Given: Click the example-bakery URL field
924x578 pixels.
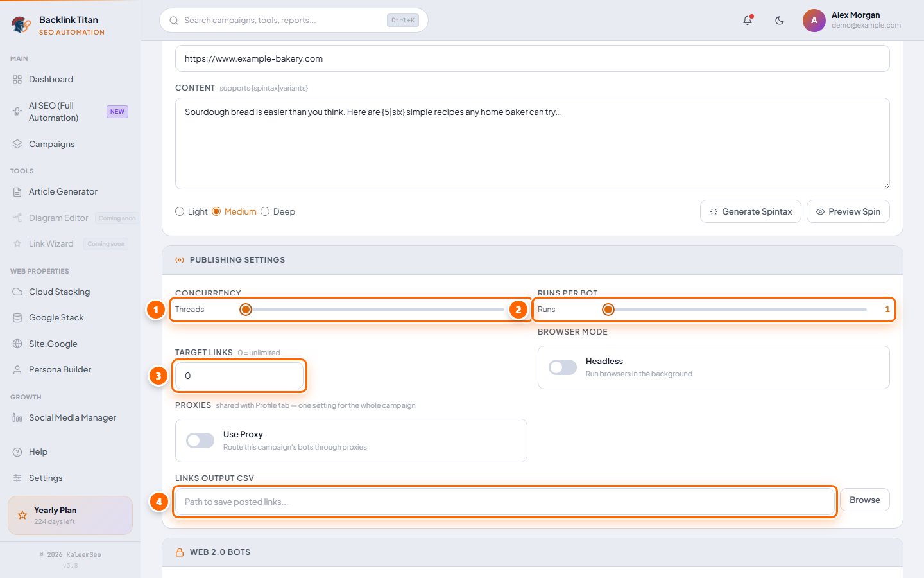Looking at the screenshot, I should pyautogui.click(x=533, y=58).
